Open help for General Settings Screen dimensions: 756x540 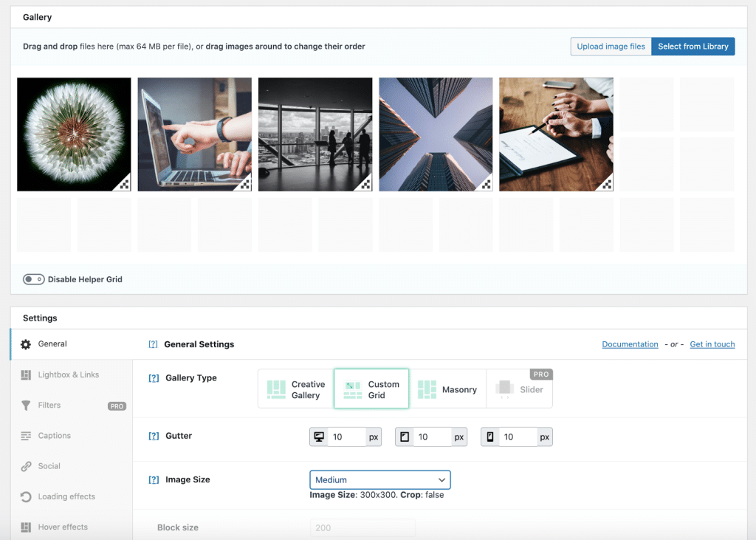tap(153, 344)
